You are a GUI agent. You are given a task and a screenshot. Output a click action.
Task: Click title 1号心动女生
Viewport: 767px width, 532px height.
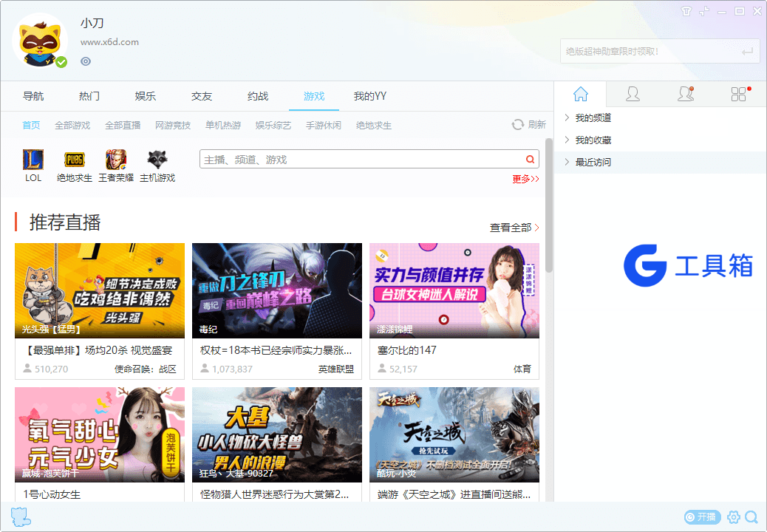click(52, 494)
